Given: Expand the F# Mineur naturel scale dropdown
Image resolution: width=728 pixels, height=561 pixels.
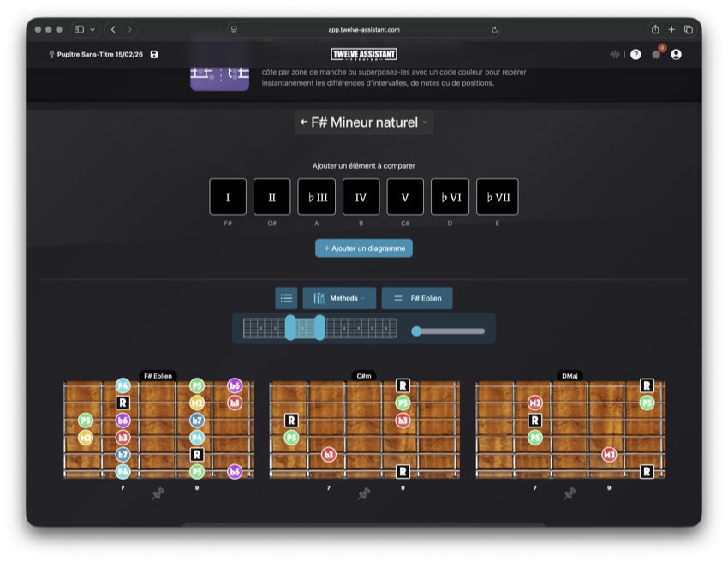Looking at the screenshot, I should pos(425,122).
